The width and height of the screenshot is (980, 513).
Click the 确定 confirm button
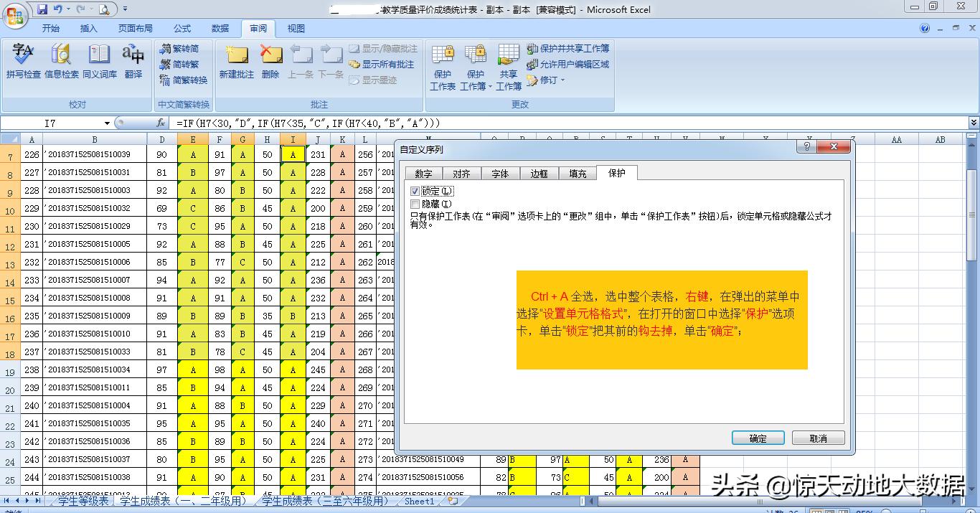(x=758, y=437)
